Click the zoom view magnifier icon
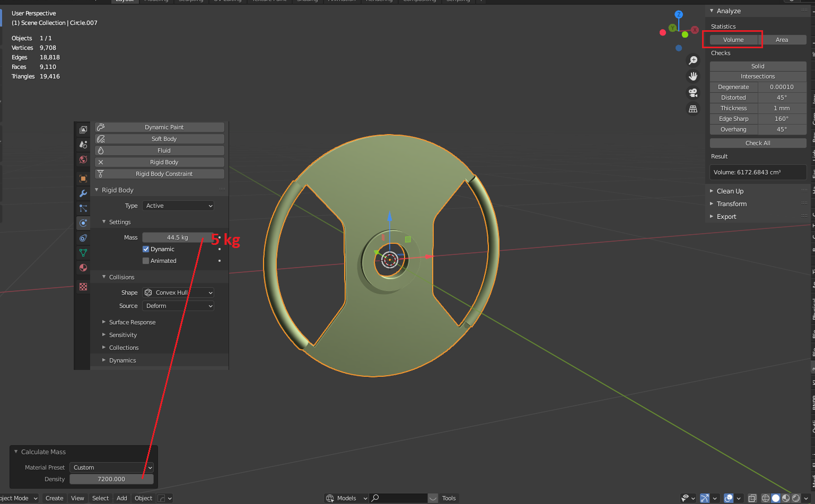Image resolution: width=815 pixels, height=504 pixels. click(693, 60)
